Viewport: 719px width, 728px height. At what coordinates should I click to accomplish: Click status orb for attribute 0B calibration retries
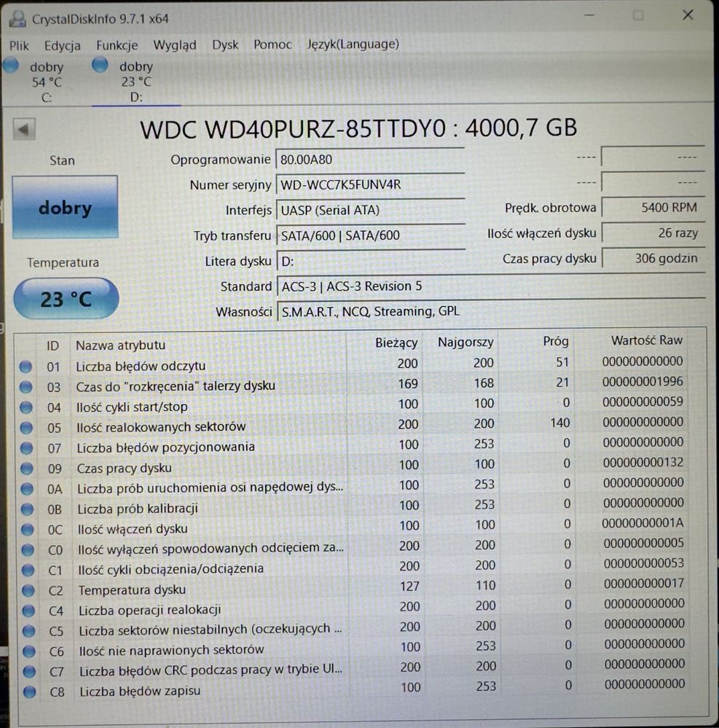(x=28, y=509)
